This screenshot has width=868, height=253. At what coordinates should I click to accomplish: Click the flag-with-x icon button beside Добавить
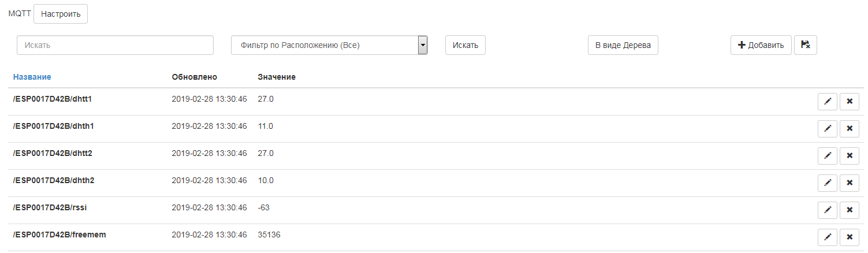tap(806, 45)
